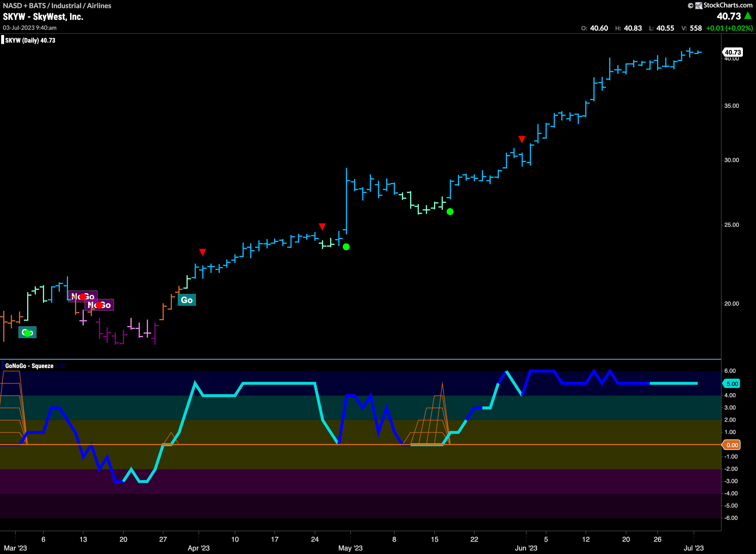Image resolution: width=756 pixels, height=554 pixels.
Task: Click the large 40.73 price in the header
Action: click(729, 16)
